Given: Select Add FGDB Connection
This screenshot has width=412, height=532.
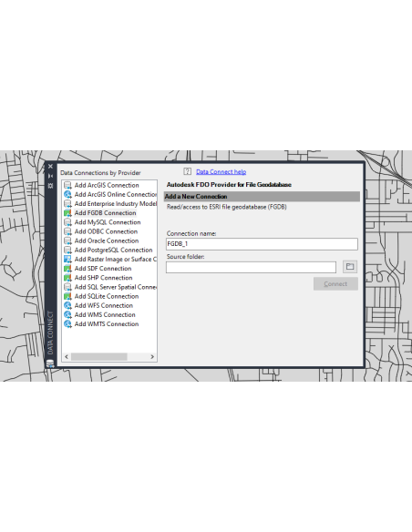Looking at the screenshot, I should pyautogui.click(x=105, y=213).
